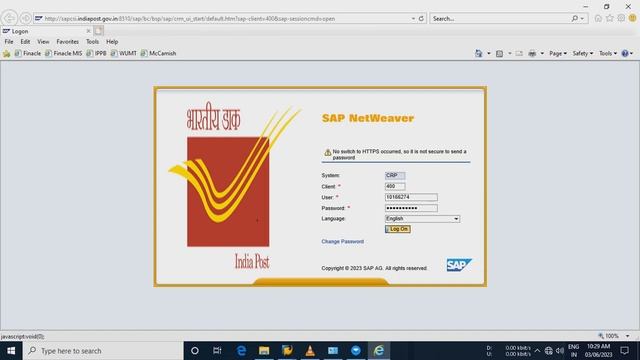Image resolution: width=640 pixels, height=360 pixels.
Task: Open Cortana circle icon in taskbar
Action: tap(195, 351)
